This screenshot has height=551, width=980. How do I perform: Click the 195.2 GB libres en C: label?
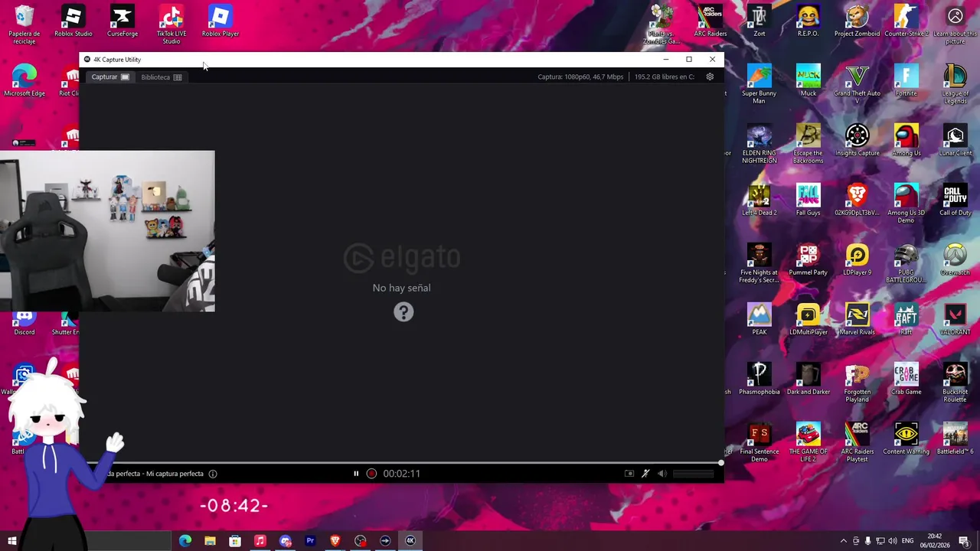[665, 77]
